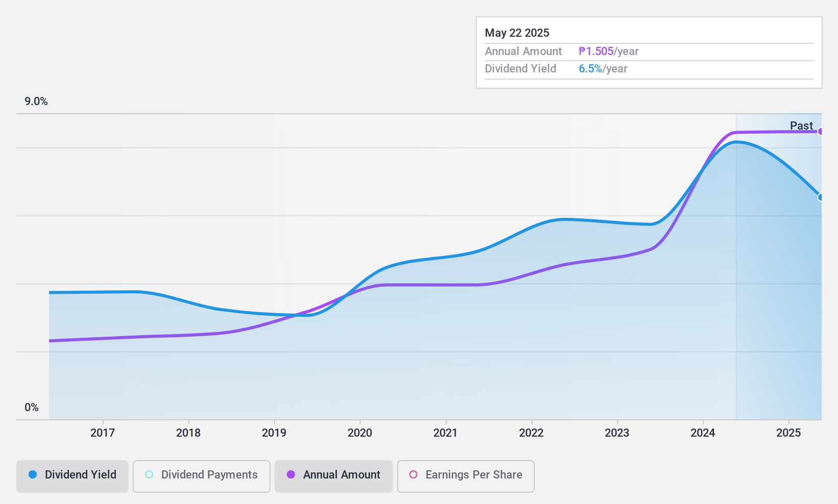Click the Past label on chart
This screenshot has width=838, height=504.
(x=801, y=125)
